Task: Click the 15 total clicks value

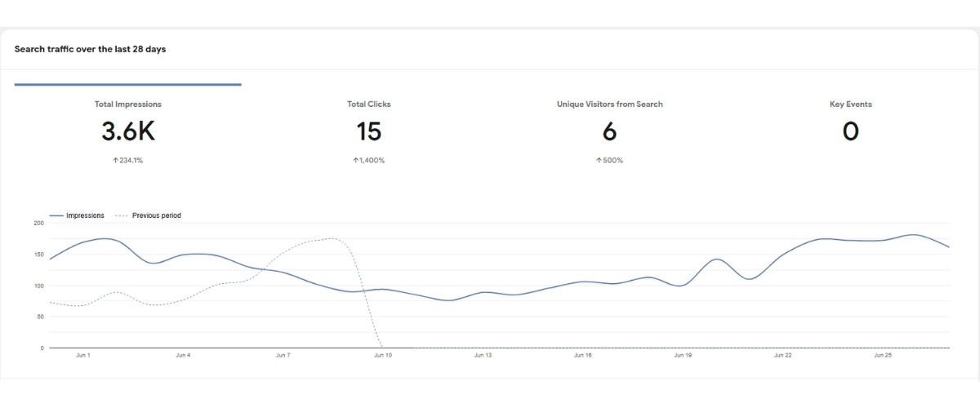Action: [x=368, y=131]
